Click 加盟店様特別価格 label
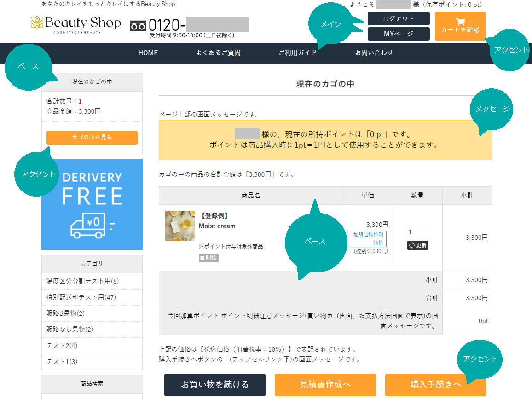 pos(367,238)
